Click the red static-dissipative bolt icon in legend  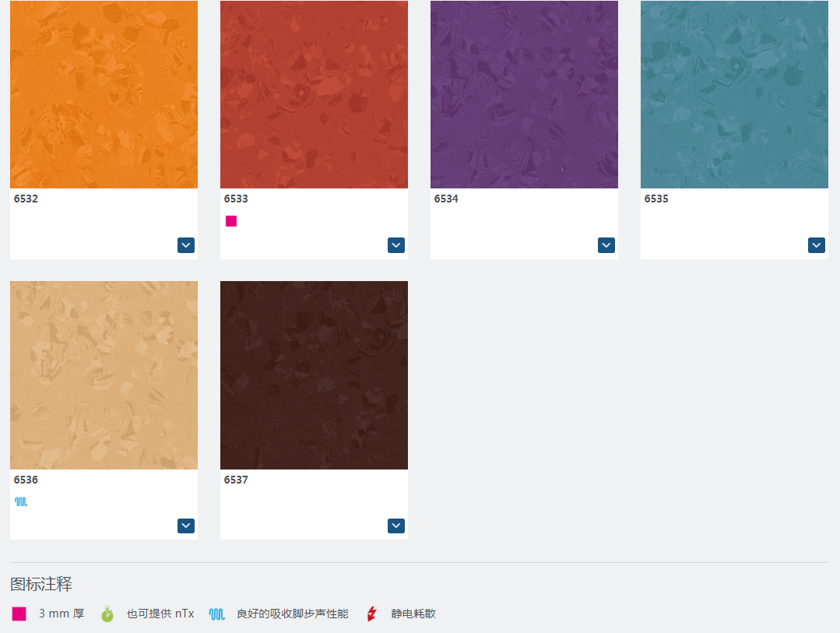(372, 614)
